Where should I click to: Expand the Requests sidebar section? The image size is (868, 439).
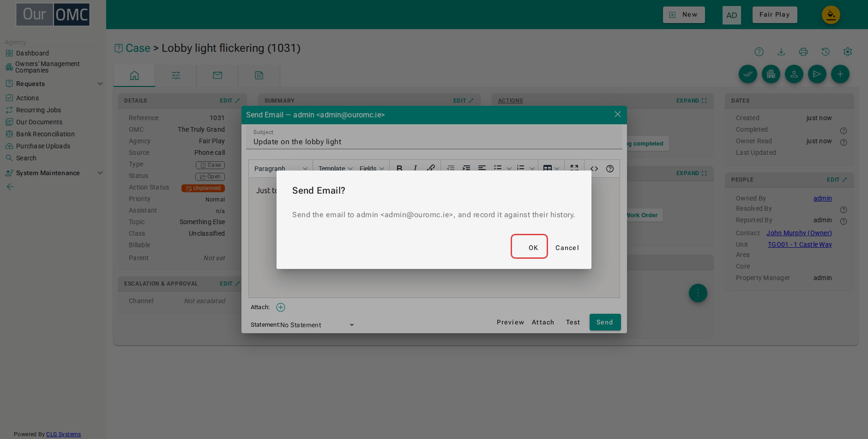pyautogui.click(x=54, y=84)
